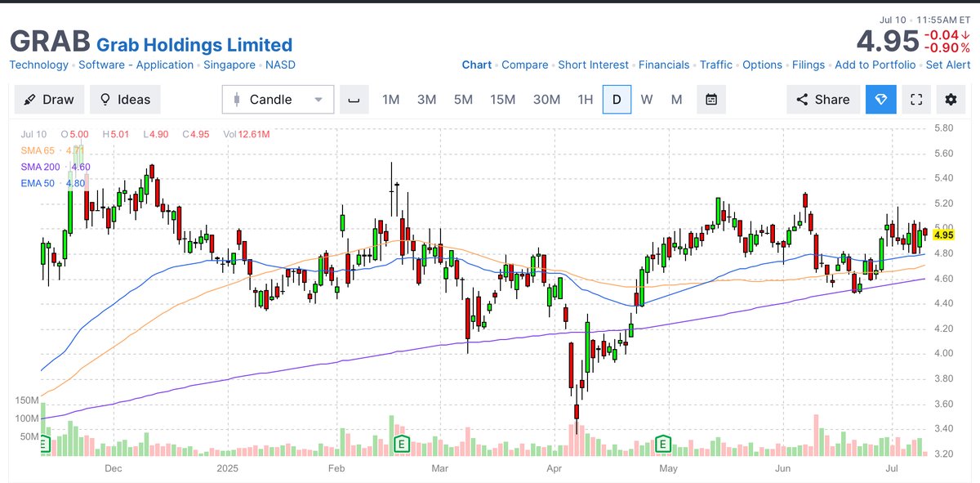Select the W weekly timeframe
The image size is (980, 483).
coord(646,100)
